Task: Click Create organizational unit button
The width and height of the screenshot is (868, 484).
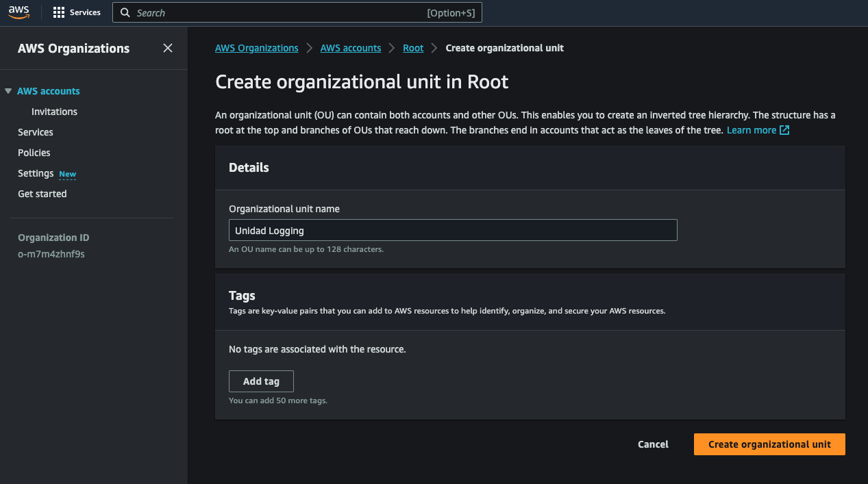Action: tap(769, 444)
